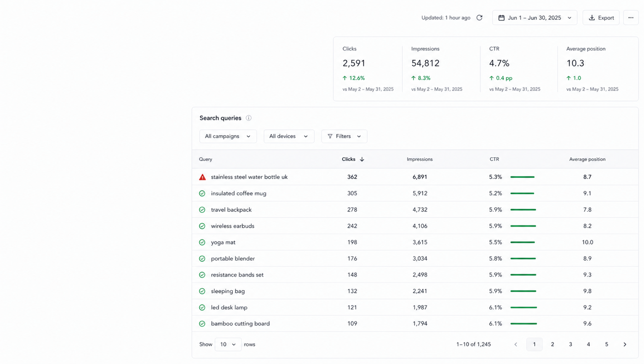Go to next page with right chevron

click(625, 344)
